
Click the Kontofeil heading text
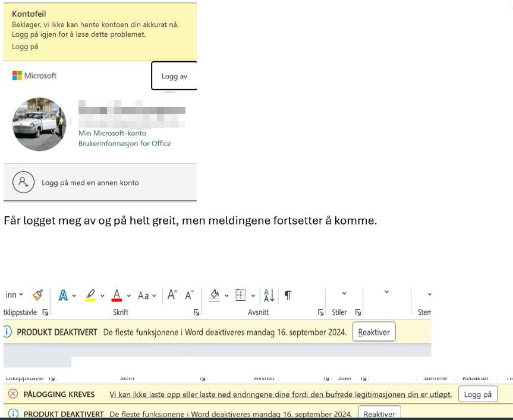click(29, 14)
